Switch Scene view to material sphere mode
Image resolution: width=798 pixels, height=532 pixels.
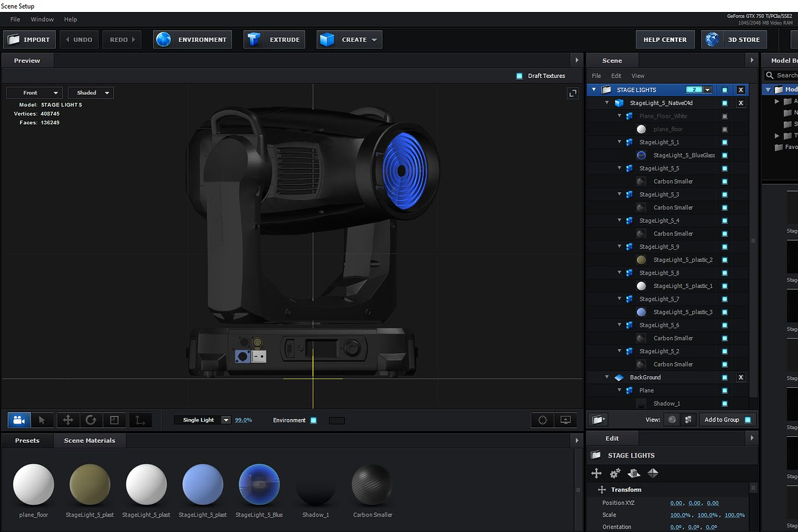pos(672,420)
